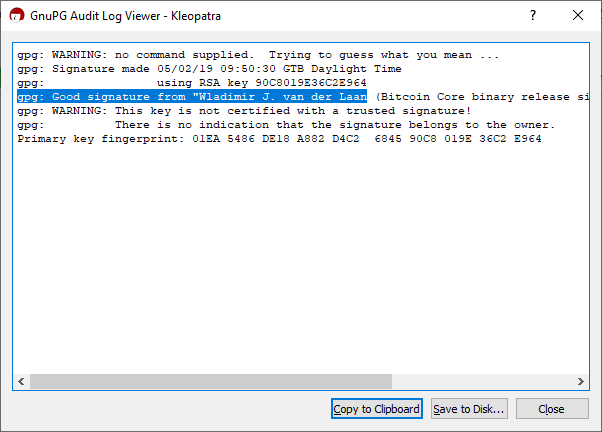Click the Close button
Image resolution: width=602 pixels, height=432 pixels.
(x=552, y=409)
